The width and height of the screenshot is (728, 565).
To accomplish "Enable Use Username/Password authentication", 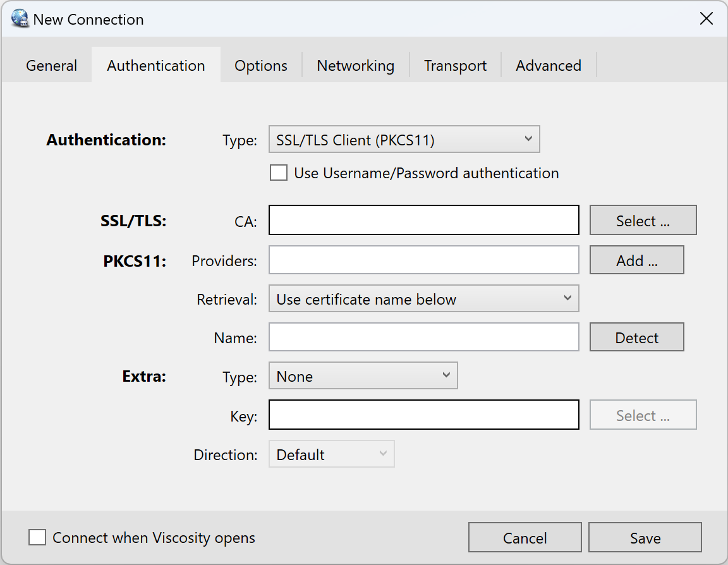I will click(x=279, y=173).
